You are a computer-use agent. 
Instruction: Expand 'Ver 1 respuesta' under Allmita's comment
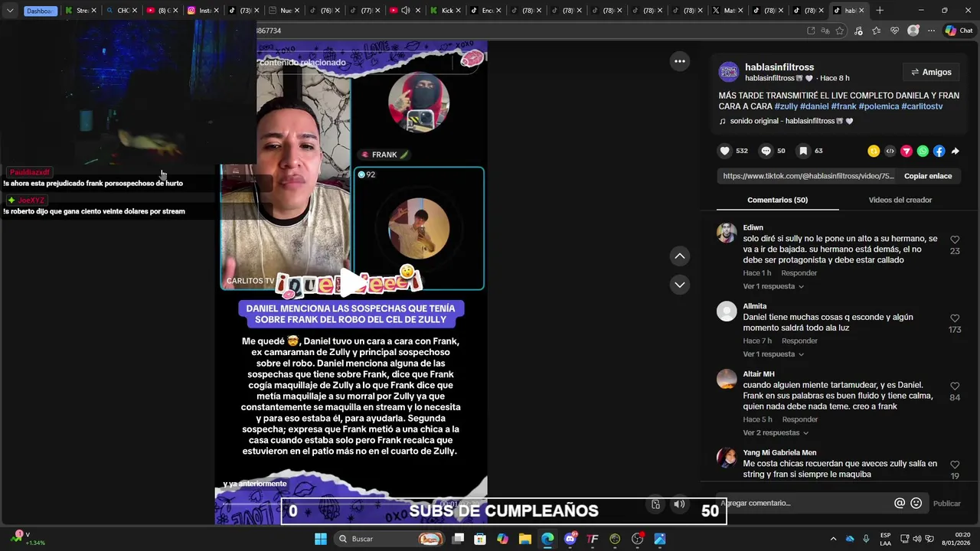[773, 354]
